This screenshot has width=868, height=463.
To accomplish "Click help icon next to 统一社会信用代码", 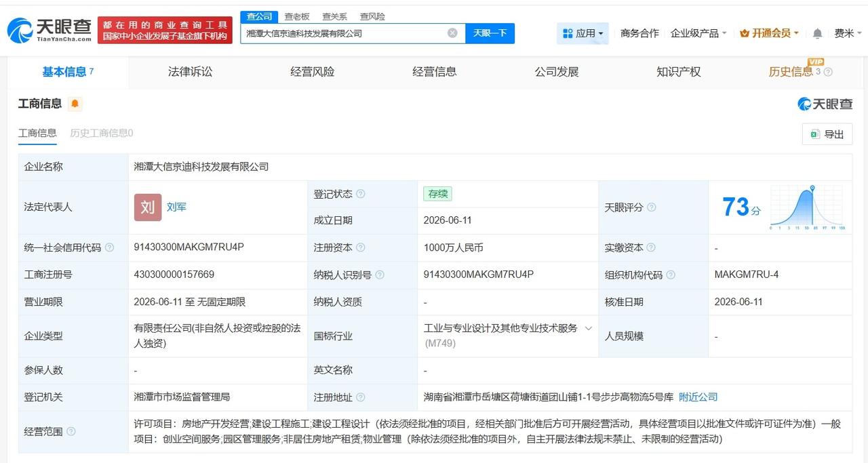I will (110, 248).
